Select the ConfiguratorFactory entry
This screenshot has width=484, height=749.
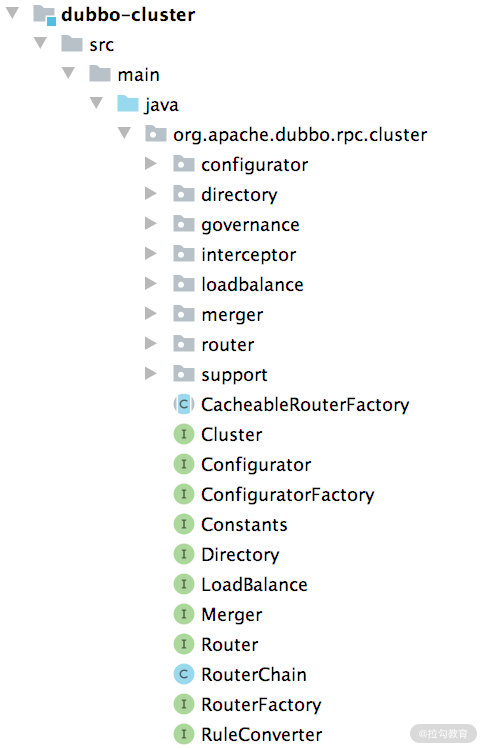[288, 494]
